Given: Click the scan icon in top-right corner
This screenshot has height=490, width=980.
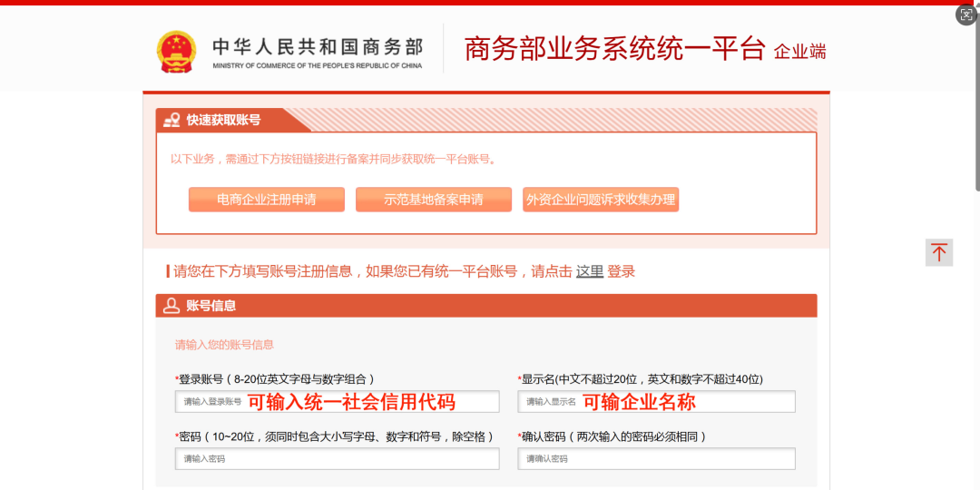Looking at the screenshot, I should (x=965, y=15).
